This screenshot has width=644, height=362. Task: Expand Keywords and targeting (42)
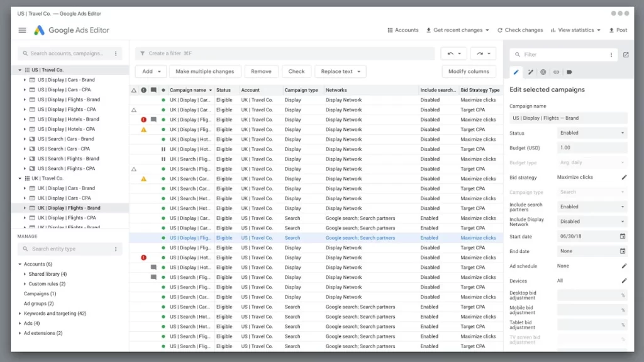19,314
